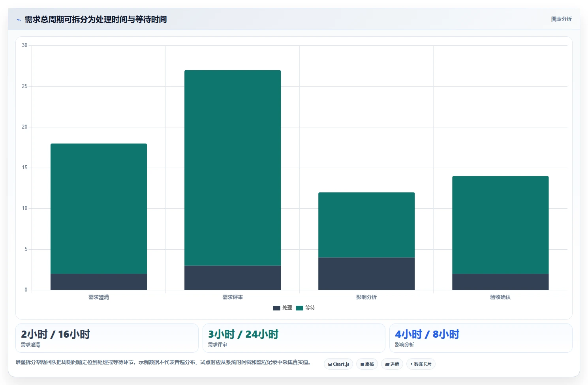Click the 需求澄清 caption in data card
This screenshot has width=588, height=385.
pos(30,345)
